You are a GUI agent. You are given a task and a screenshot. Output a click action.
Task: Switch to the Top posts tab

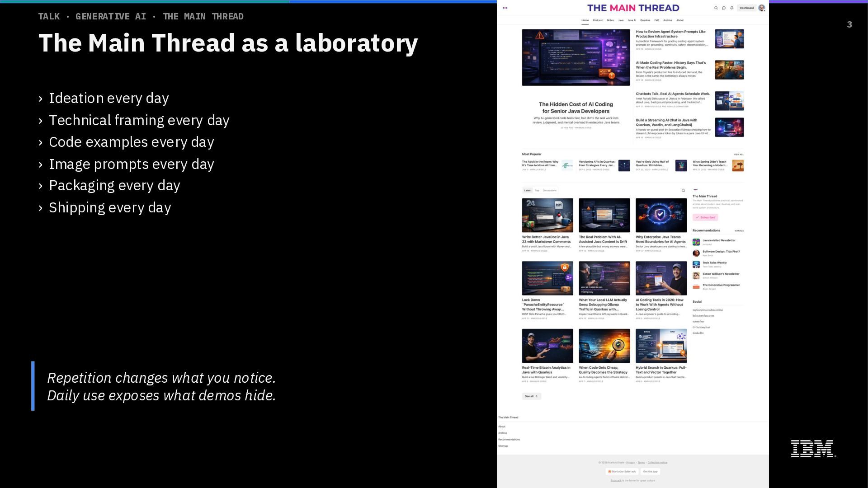coord(537,191)
